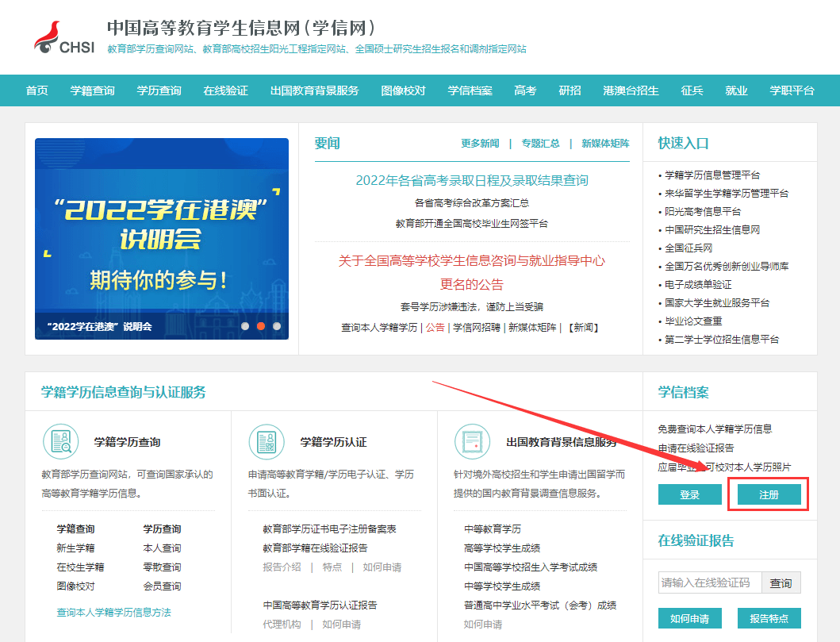Screen dimensions: 840x642
Task: Open 2022年各省高考录取日程及录取结果查询 headline
Action: click(x=472, y=181)
